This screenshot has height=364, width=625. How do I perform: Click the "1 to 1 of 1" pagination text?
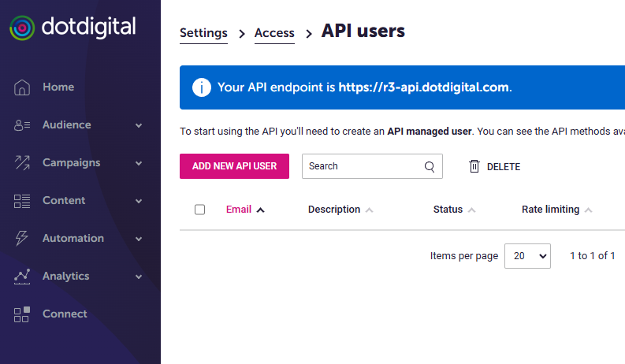pyautogui.click(x=593, y=256)
